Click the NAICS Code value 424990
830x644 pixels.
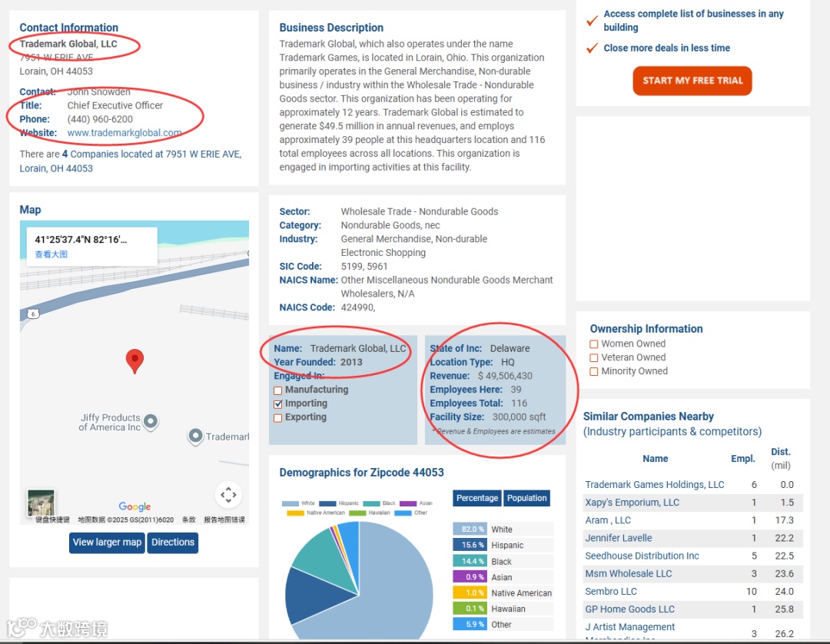358,307
